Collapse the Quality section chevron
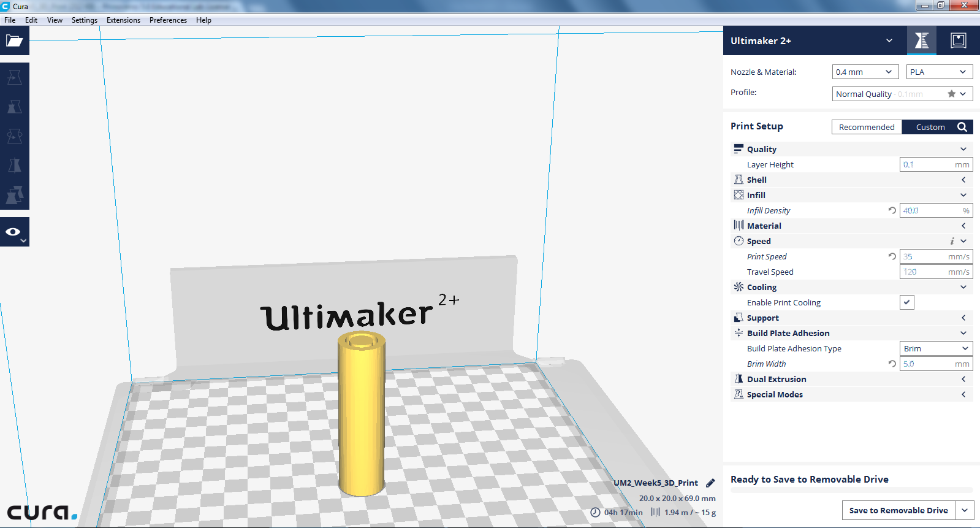This screenshot has width=980, height=528. coord(963,149)
